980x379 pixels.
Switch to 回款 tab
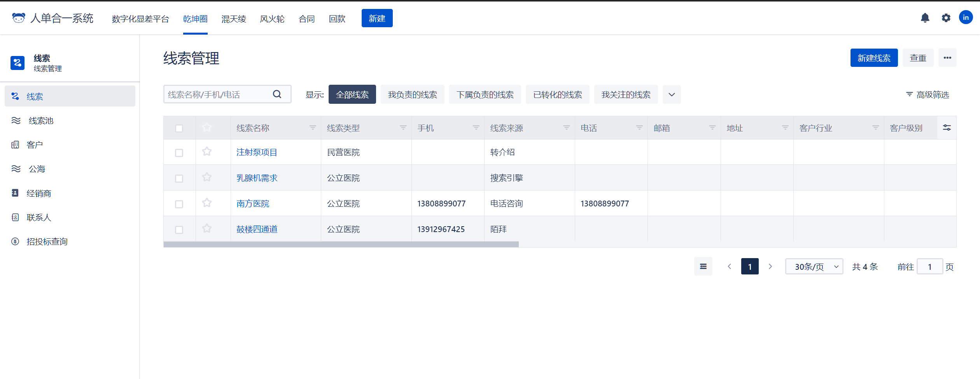[x=337, y=19]
